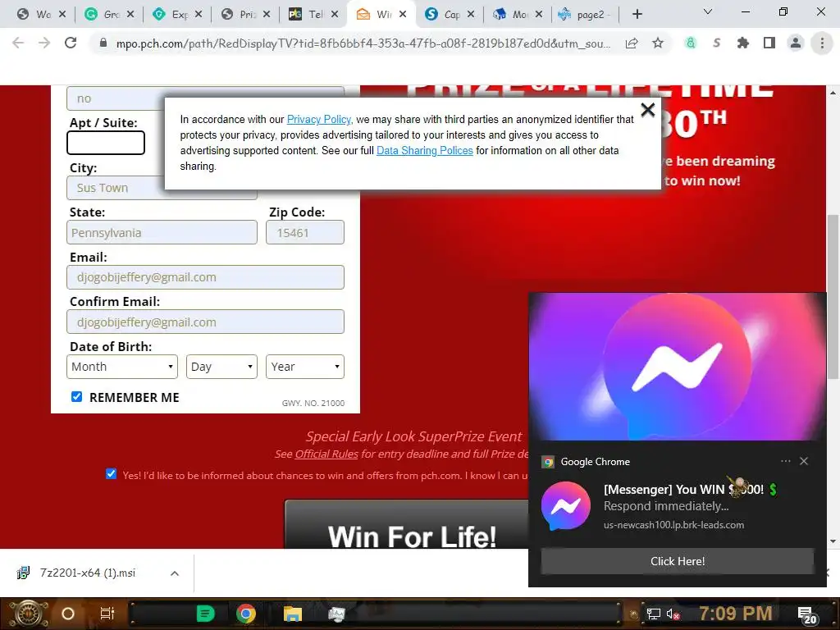Click the S extension icon in toolbar
Viewport: 840px width, 630px height.
(x=717, y=43)
